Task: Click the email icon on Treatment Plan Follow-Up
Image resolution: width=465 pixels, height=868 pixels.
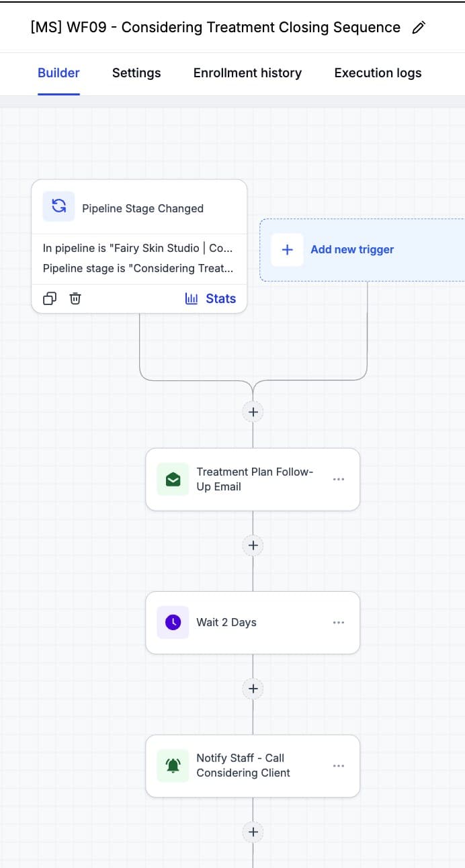Action: pyautogui.click(x=173, y=479)
